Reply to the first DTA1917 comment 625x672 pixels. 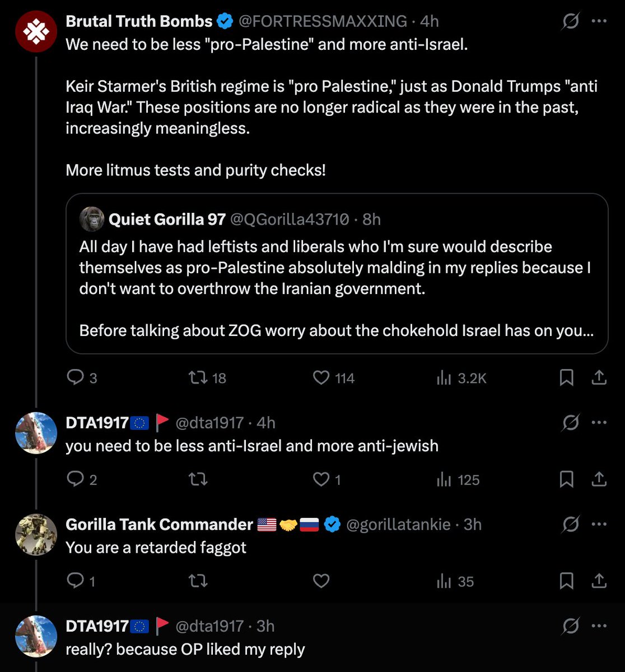point(82,480)
